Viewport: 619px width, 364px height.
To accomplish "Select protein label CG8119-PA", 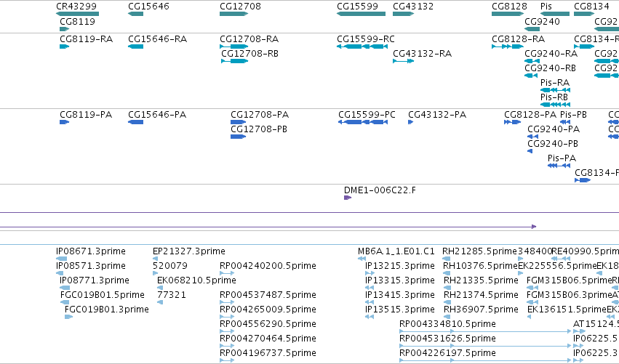I will click(86, 115).
